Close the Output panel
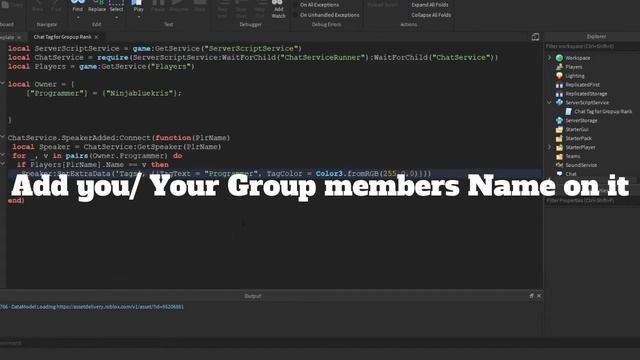 click(x=539, y=296)
